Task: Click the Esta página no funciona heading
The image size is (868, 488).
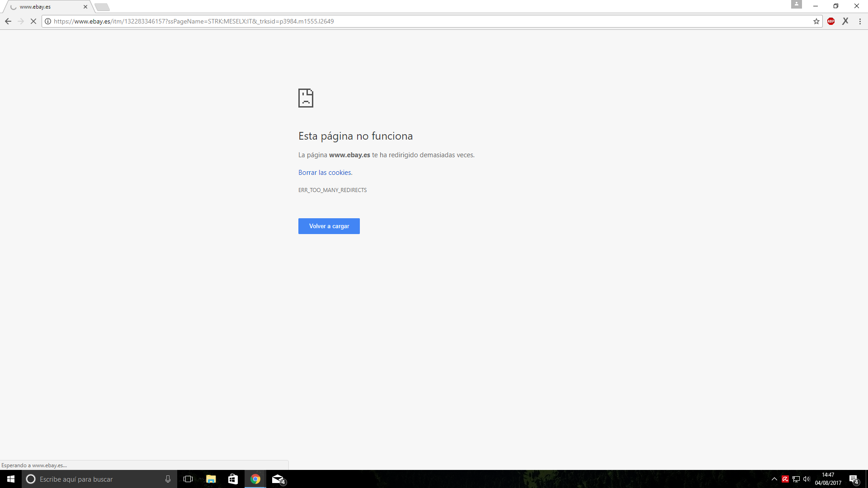Action: pyautogui.click(x=355, y=136)
